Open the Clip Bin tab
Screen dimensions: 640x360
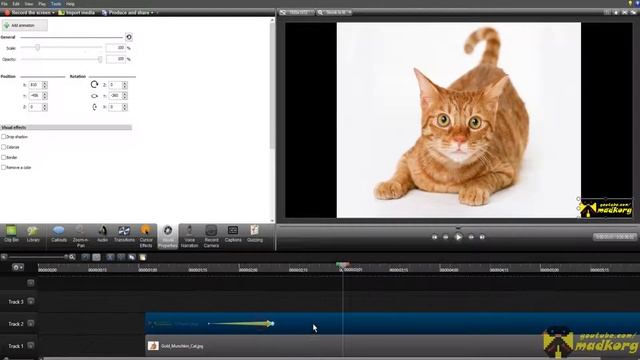tap(11, 235)
